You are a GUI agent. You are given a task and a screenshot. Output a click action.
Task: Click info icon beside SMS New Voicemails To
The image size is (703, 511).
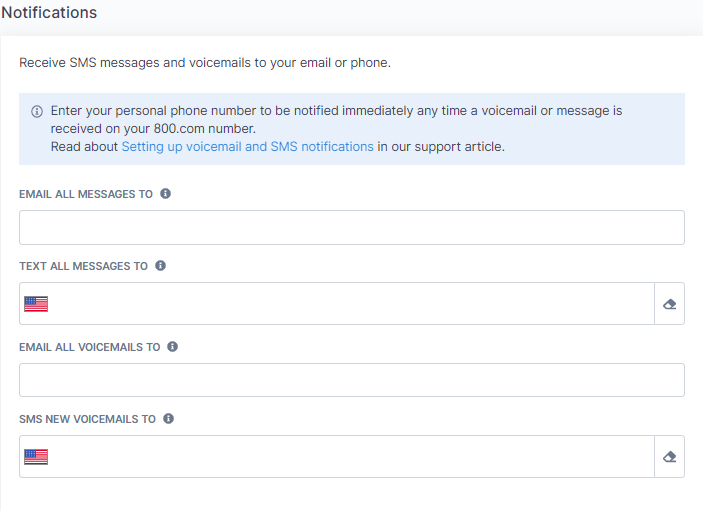(169, 419)
